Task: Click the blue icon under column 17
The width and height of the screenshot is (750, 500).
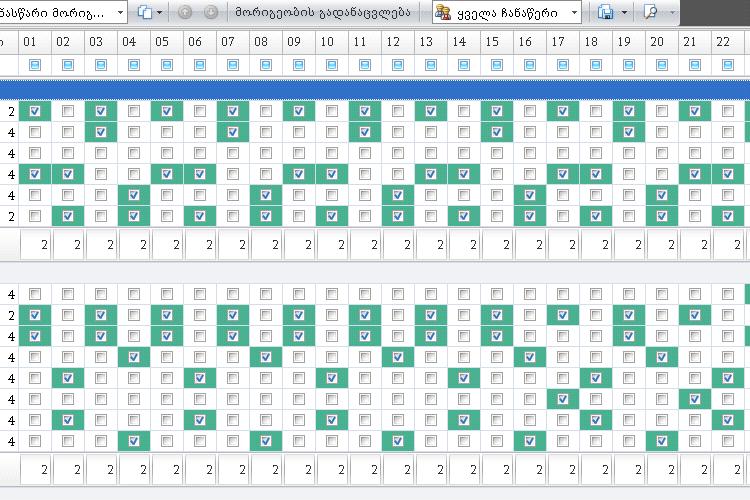Action: [x=563, y=65]
